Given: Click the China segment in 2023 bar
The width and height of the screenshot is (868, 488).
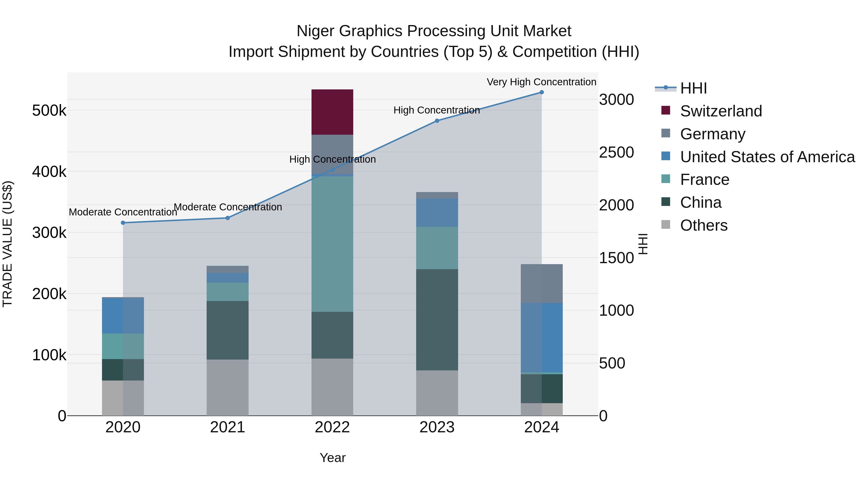Looking at the screenshot, I should 437,320.
